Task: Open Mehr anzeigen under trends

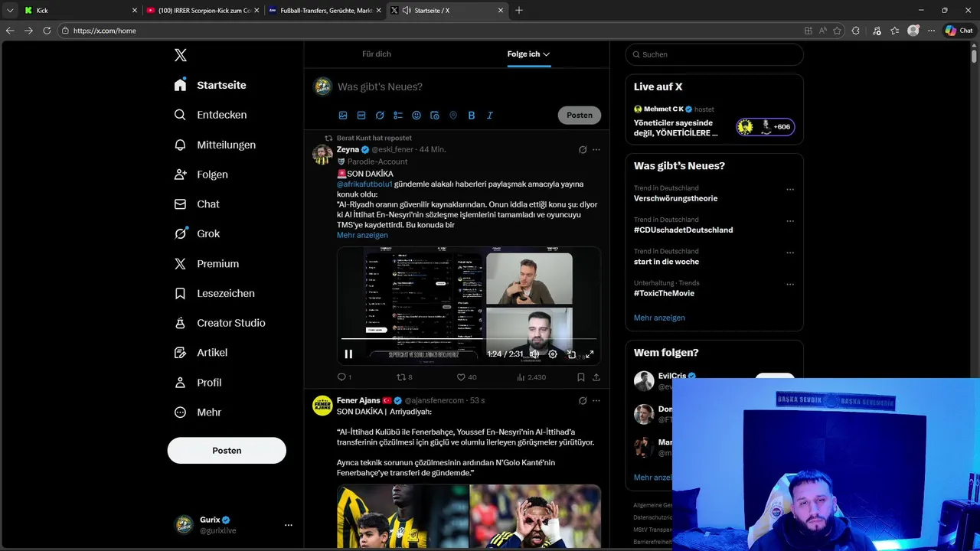Action: pos(659,318)
